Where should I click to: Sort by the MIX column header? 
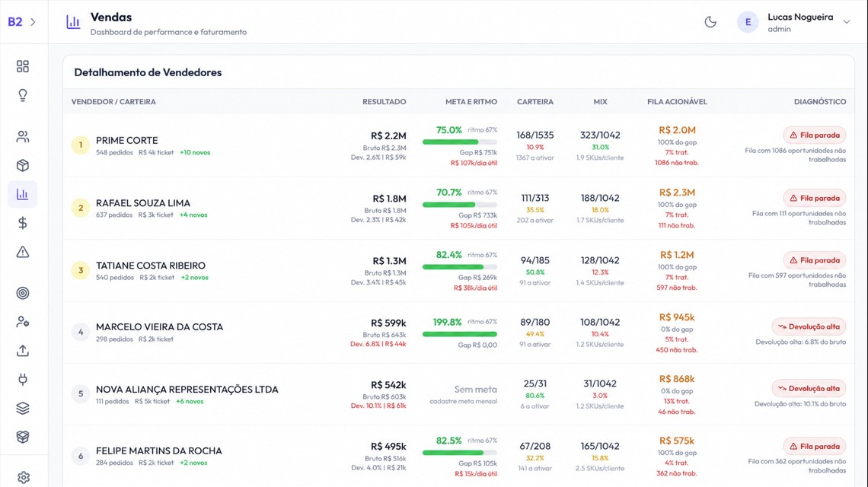(600, 102)
